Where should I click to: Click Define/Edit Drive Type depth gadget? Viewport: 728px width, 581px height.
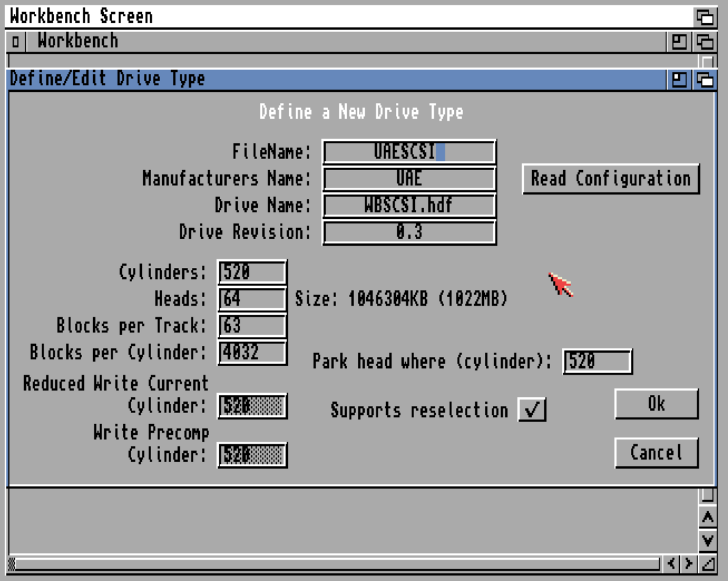click(x=705, y=80)
